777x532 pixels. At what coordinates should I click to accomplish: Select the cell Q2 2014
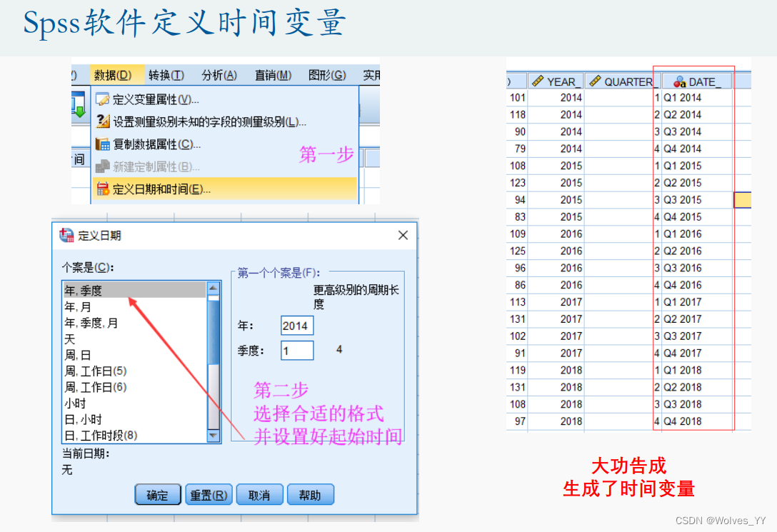click(x=697, y=115)
